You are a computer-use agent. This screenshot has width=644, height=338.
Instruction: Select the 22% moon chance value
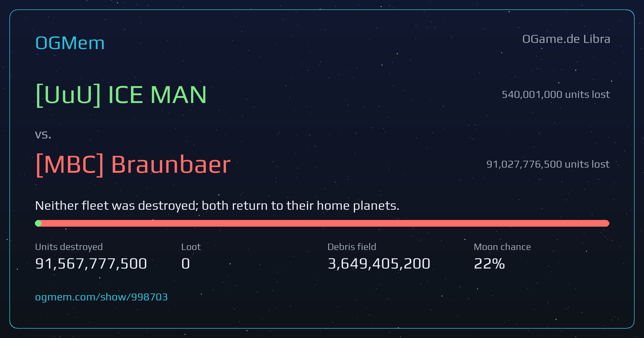(x=489, y=264)
